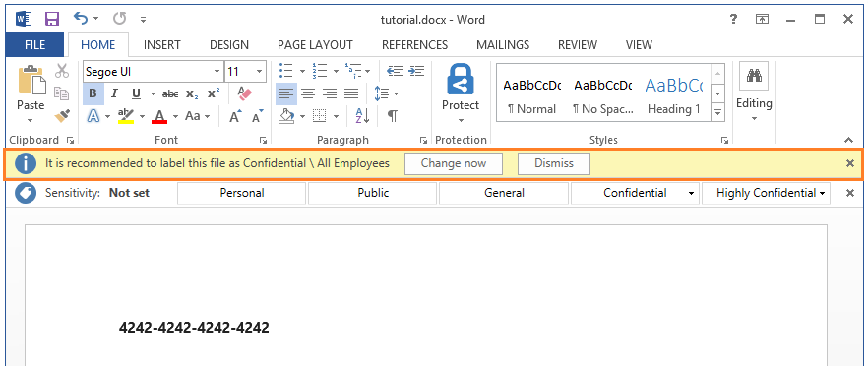
Task: Expand the Paste options arrow
Action: (31, 120)
